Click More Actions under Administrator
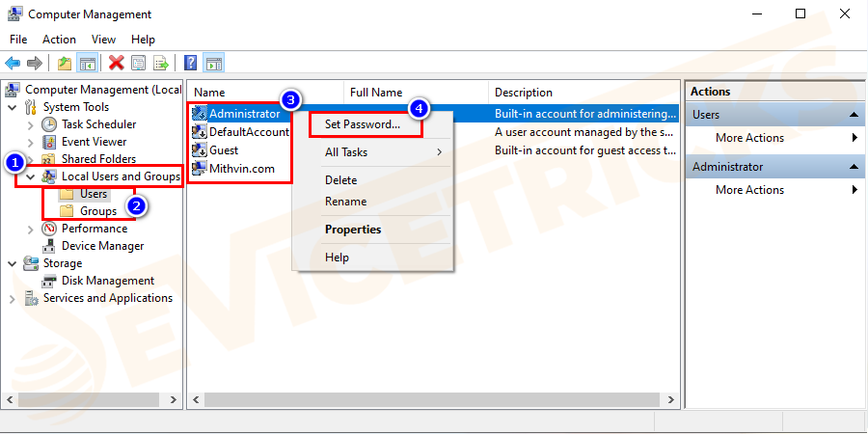The width and height of the screenshot is (868, 434). click(x=749, y=190)
